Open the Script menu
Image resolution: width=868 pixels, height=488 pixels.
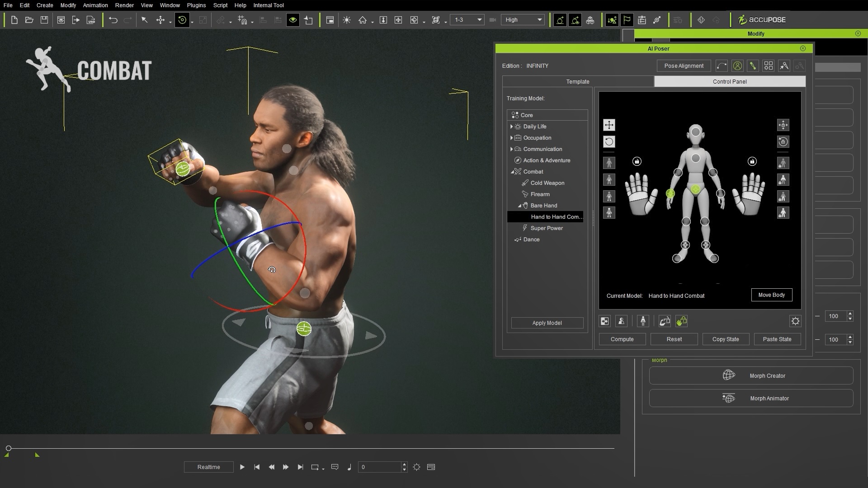(x=220, y=5)
